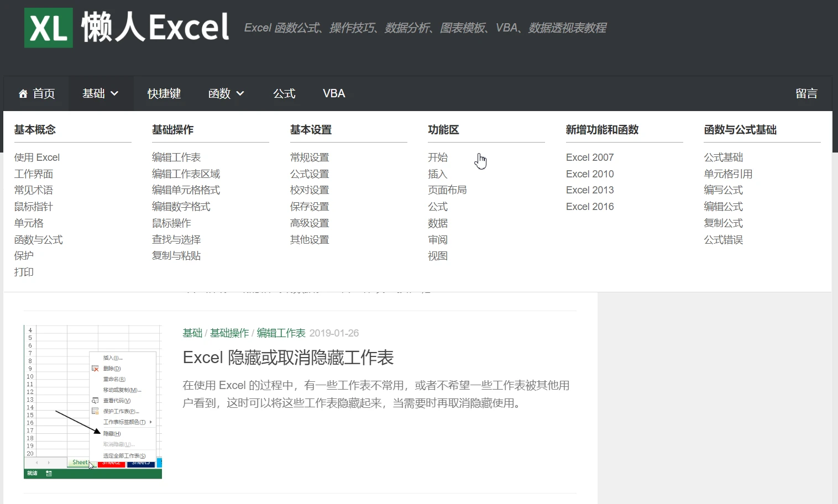838x504 pixels.
Task: Click the 编辑工作表 breadcrumb category
Action: tap(281, 333)
